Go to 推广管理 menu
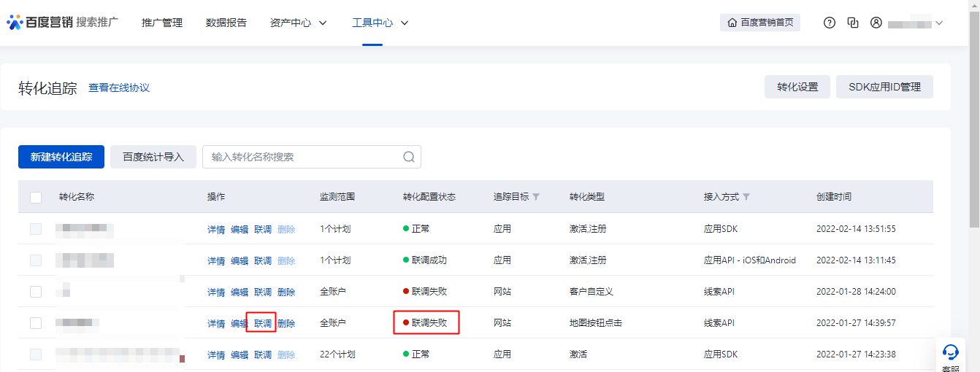 click(x=162, y=23)
